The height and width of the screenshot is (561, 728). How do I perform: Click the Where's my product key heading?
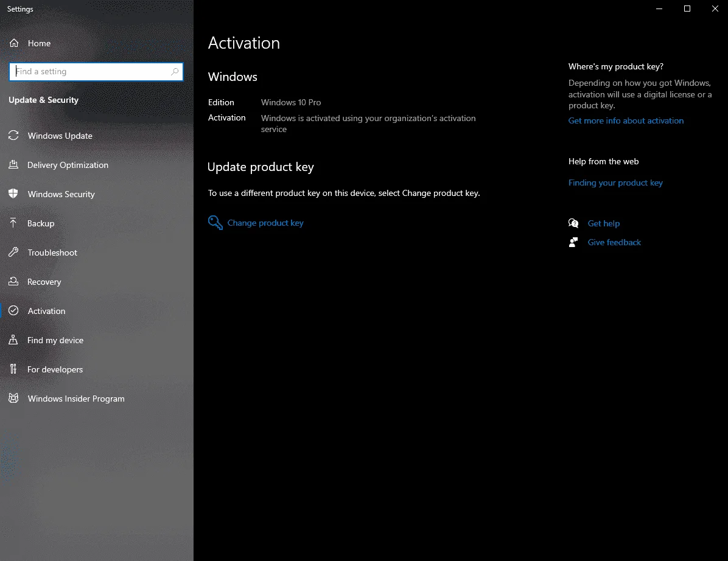click(x=615, y=66)
